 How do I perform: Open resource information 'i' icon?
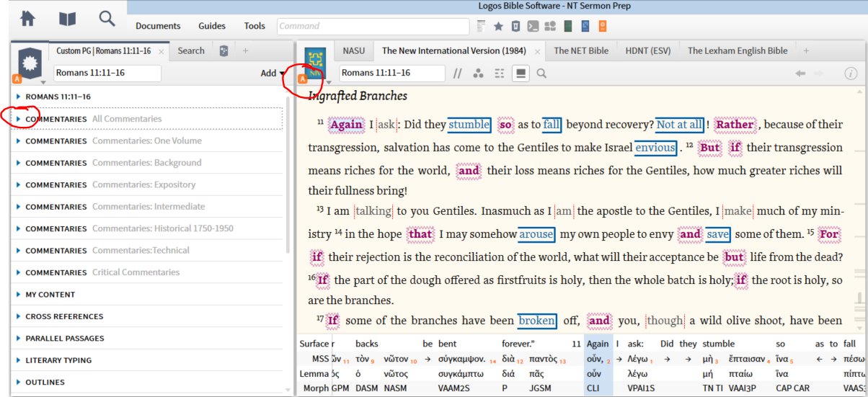point(851,73)
